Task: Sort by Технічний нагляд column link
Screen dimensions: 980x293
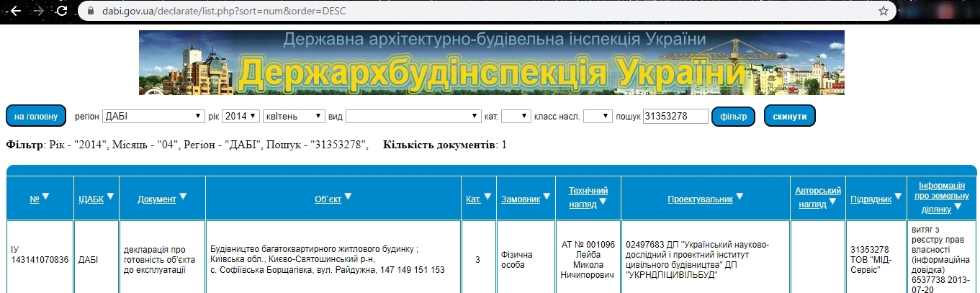Action: [588, 197]
